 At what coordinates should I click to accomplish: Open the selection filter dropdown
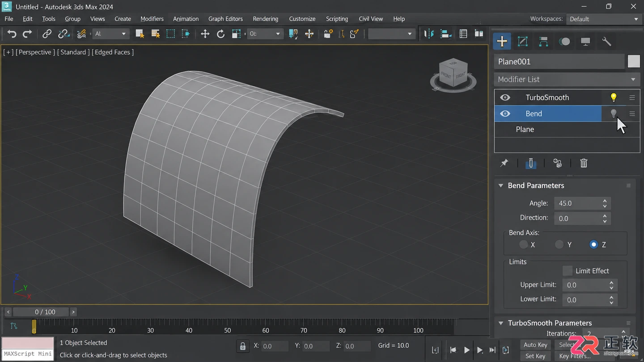point(111,34)
